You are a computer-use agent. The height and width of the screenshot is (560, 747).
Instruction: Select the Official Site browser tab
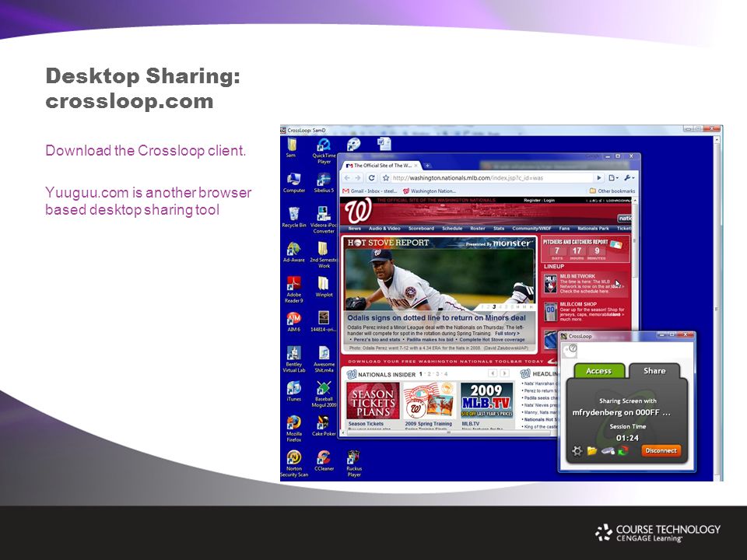pyautogui.click(x=381, y=166)
